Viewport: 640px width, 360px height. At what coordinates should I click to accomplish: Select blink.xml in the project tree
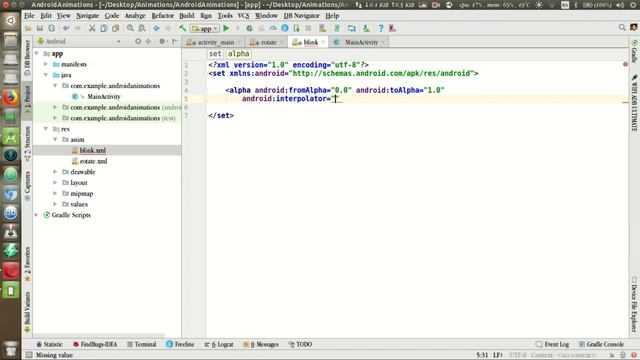point(93,150)
